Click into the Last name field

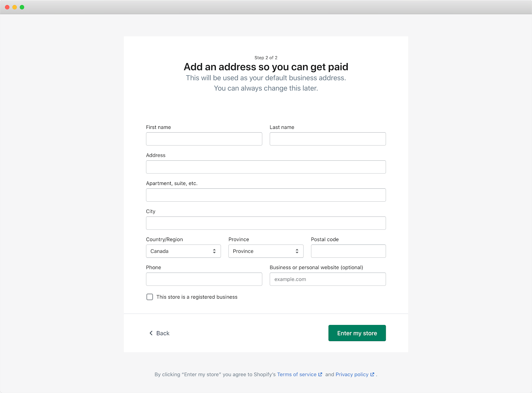pyautogui.click(x=328, y=139)
